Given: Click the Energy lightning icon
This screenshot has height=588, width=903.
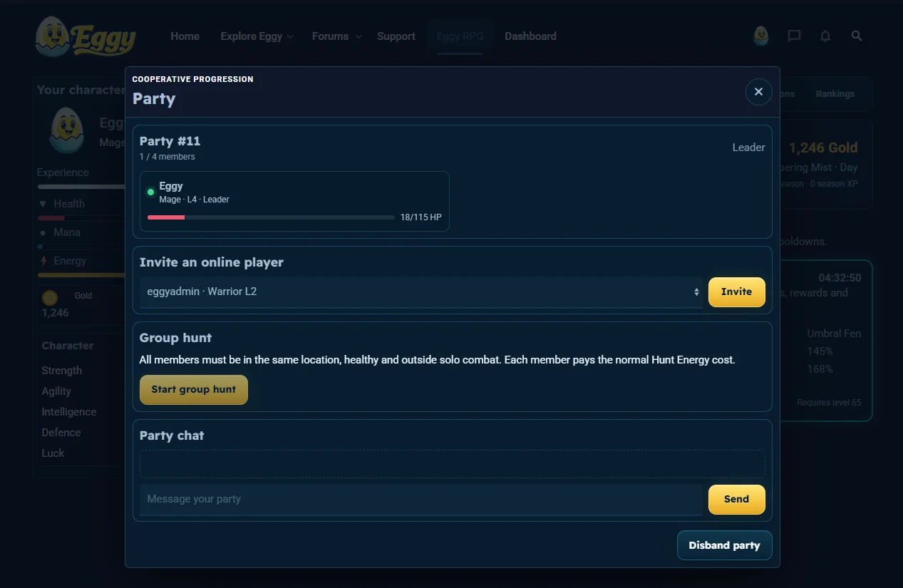Looking at the screenshot, I should [43, 261].
